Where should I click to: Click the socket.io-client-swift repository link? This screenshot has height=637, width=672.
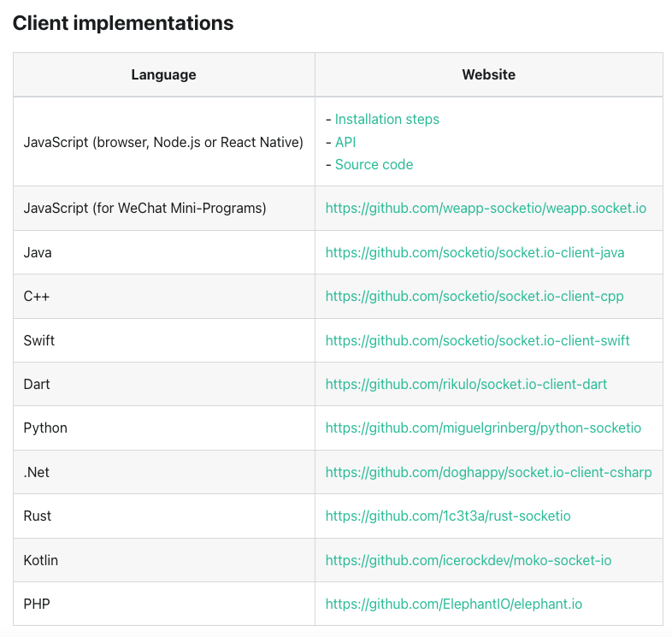tap(477, 340)
